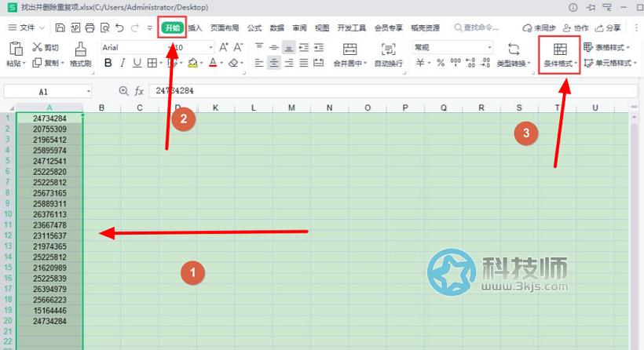The height and width of the screenshot is (350, 644).
Task: Select cell containing 23115637
Action: point(49,236)
